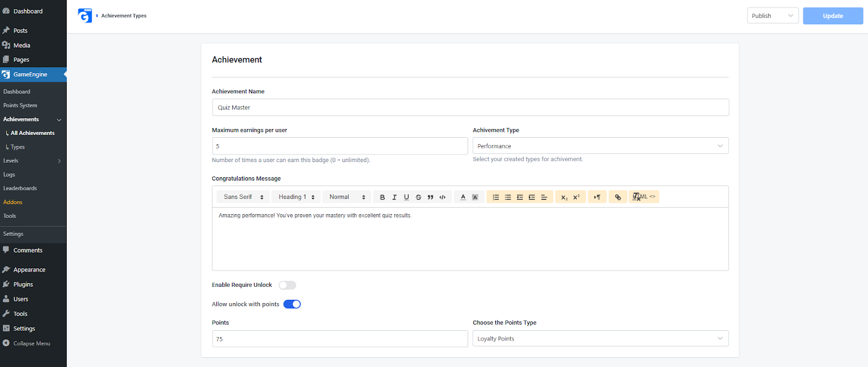This screenshot has height=367, width=868.
Task: Click the Points field containing 75
Action: pyautogui.click(x=340, y=339)
